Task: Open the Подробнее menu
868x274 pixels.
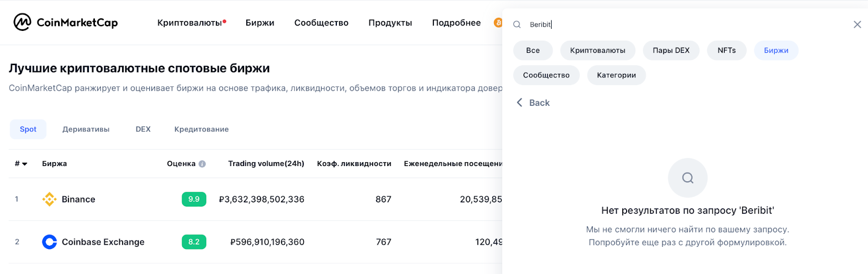Action: coord(456,23)
